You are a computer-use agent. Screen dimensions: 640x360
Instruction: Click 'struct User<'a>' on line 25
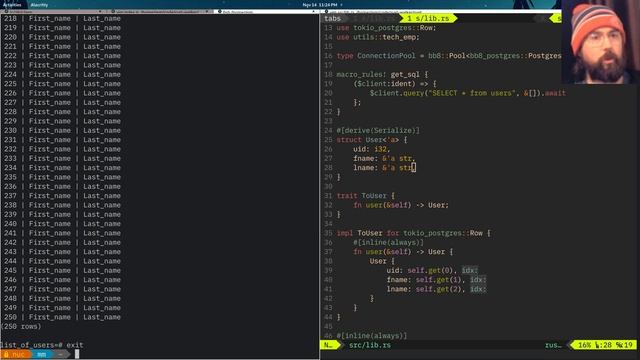[368, 140]
